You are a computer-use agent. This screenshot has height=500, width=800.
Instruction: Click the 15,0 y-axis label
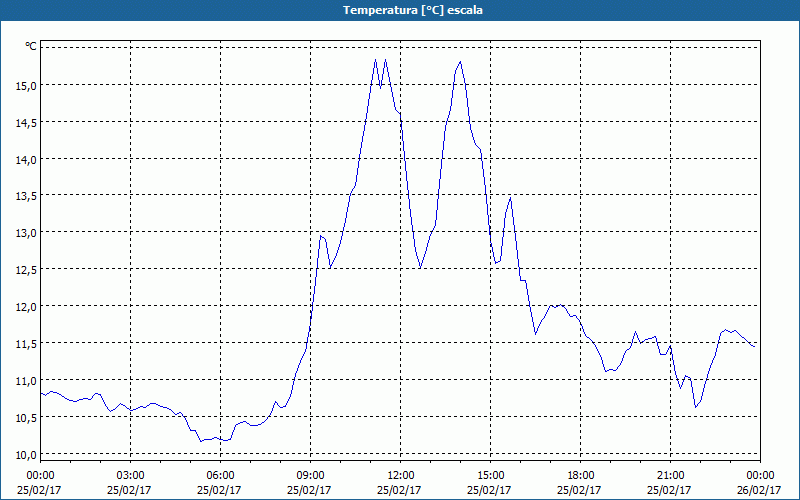pyautogui.click(x=25, y=85)
